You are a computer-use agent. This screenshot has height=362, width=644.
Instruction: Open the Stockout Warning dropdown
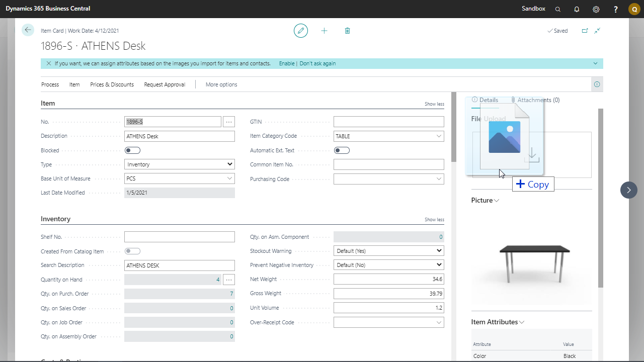tap(388, 251)
